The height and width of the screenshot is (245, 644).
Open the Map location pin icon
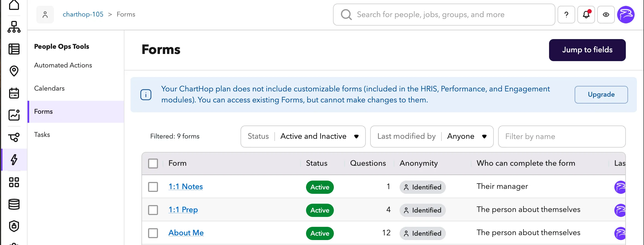[x=14, y=71]
